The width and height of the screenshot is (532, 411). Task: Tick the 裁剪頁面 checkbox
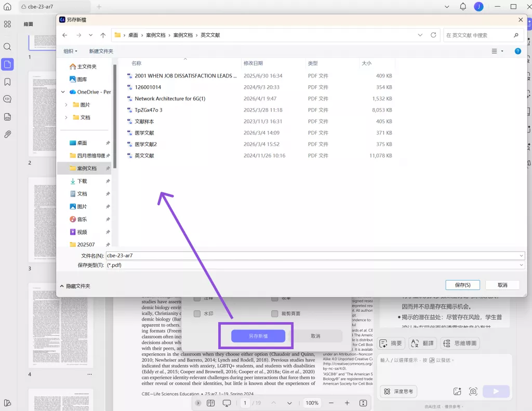274,314
